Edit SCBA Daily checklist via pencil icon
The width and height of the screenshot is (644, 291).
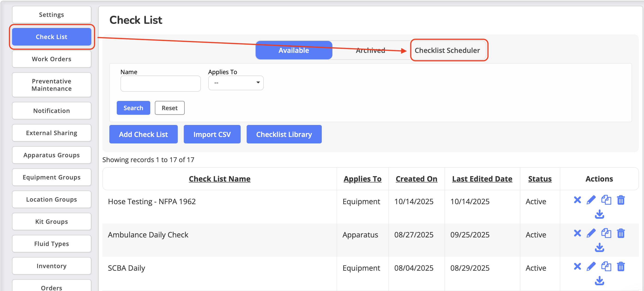coord(591,266)
